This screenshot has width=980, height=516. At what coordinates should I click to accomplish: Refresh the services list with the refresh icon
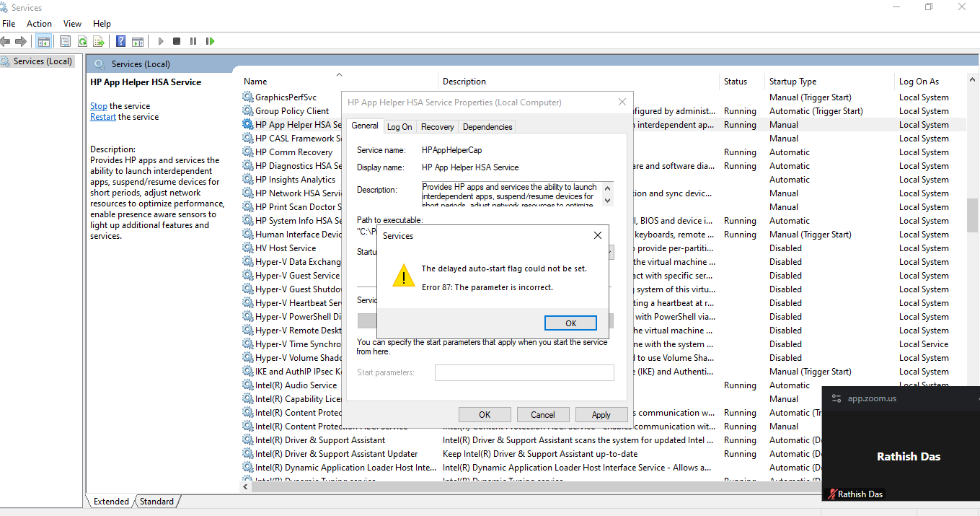[x=81, y=41]
